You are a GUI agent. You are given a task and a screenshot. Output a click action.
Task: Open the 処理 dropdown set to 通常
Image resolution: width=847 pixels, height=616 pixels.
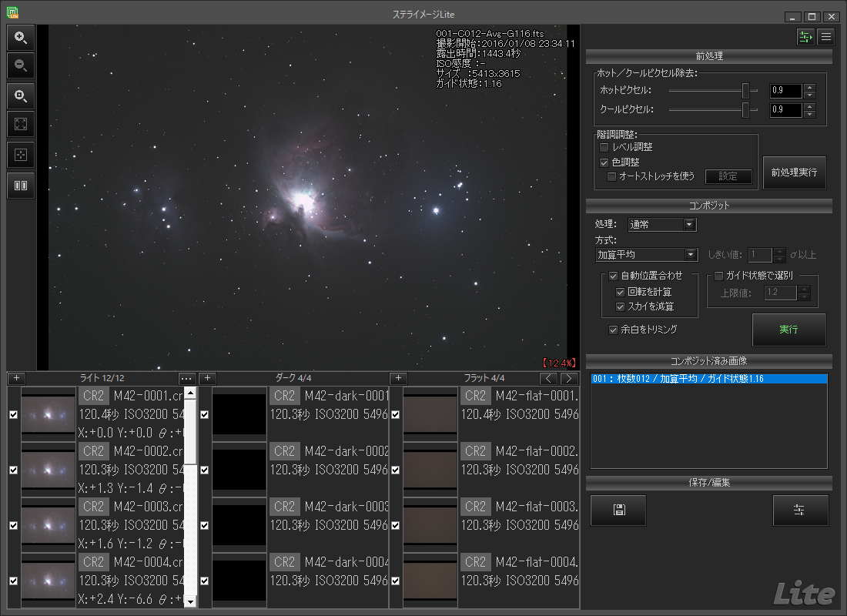pyautogui.click(x=661, y=225)
